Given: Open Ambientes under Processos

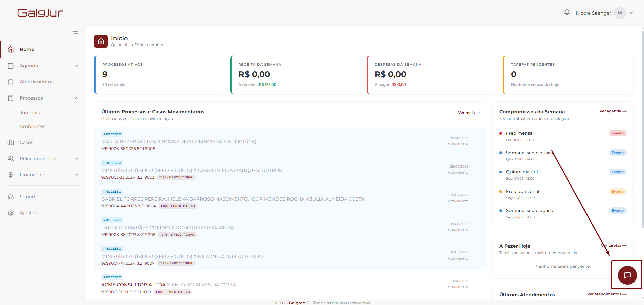Looking at the screenshot, I should tap(32, 126).
